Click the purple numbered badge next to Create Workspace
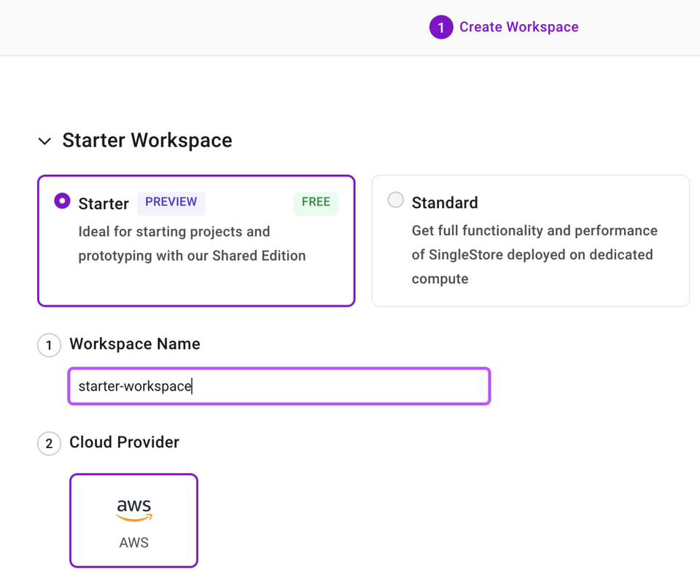 [x=441, y=27]
